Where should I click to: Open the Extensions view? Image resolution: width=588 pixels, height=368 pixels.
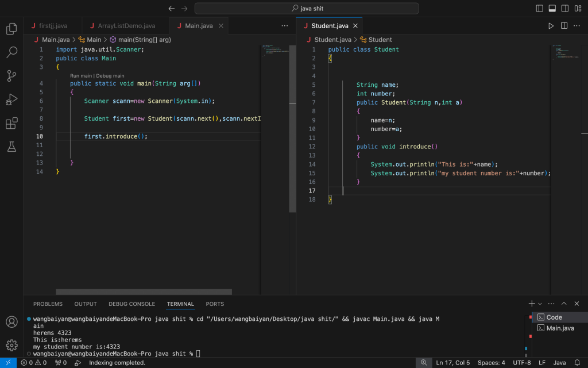11,123
